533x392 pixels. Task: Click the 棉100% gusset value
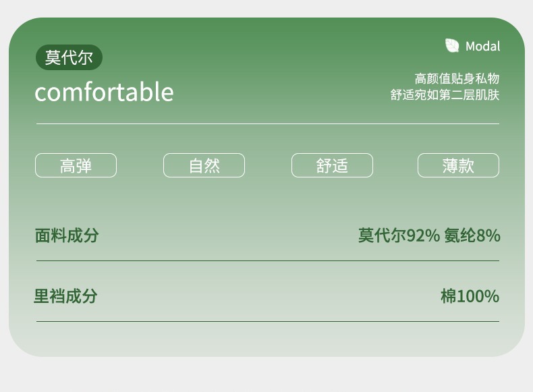(470, 296)
